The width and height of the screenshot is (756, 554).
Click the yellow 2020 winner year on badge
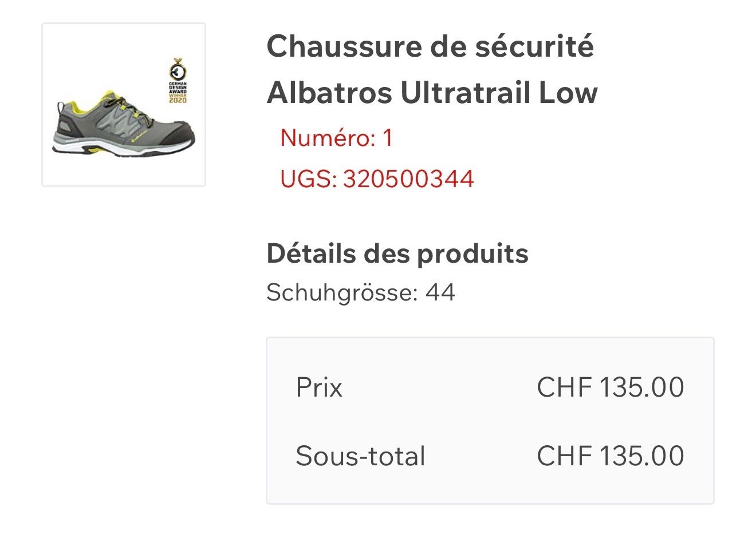click(x=178, y=100)
